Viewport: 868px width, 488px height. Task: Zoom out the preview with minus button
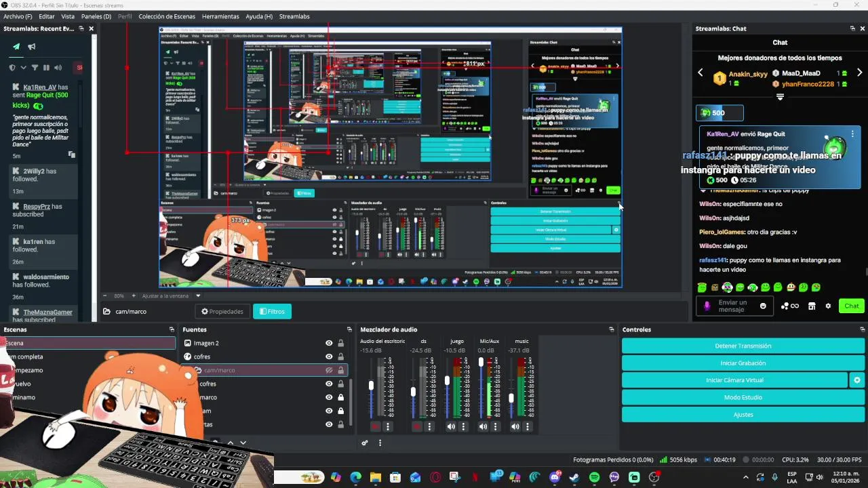pyautogui.click(x=106, y=296)
